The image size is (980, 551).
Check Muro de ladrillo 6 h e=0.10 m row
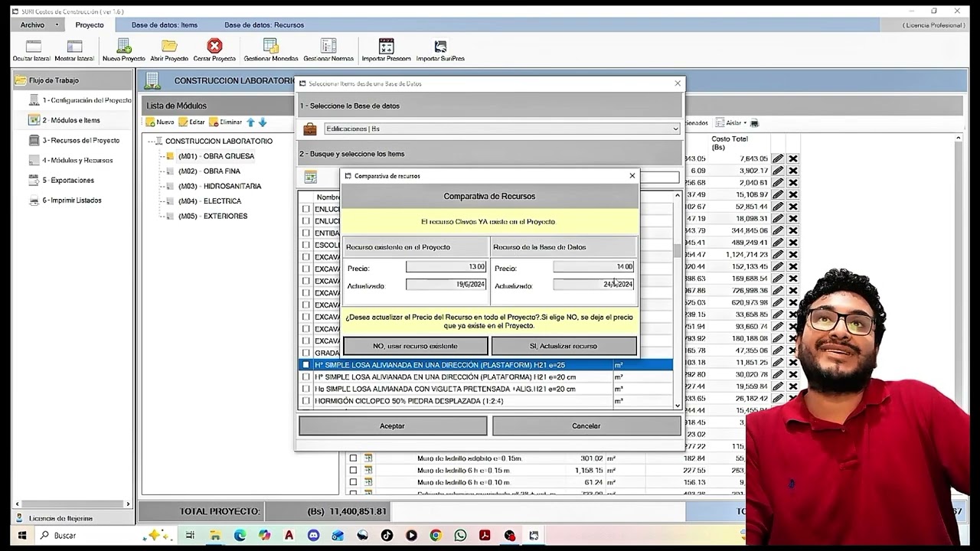click(x=353, y=482)
